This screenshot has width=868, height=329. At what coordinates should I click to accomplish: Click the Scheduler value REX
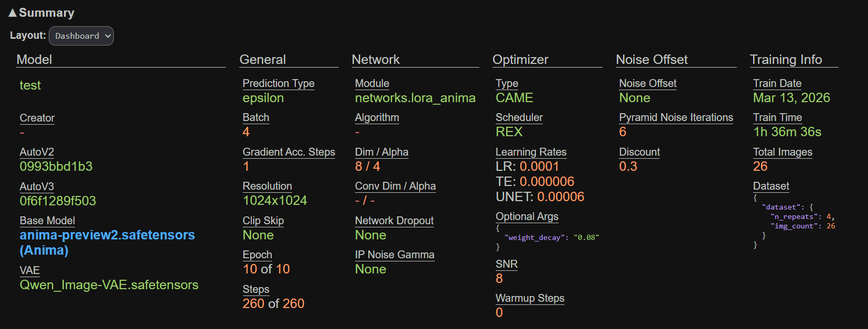(x=509, y=132)
